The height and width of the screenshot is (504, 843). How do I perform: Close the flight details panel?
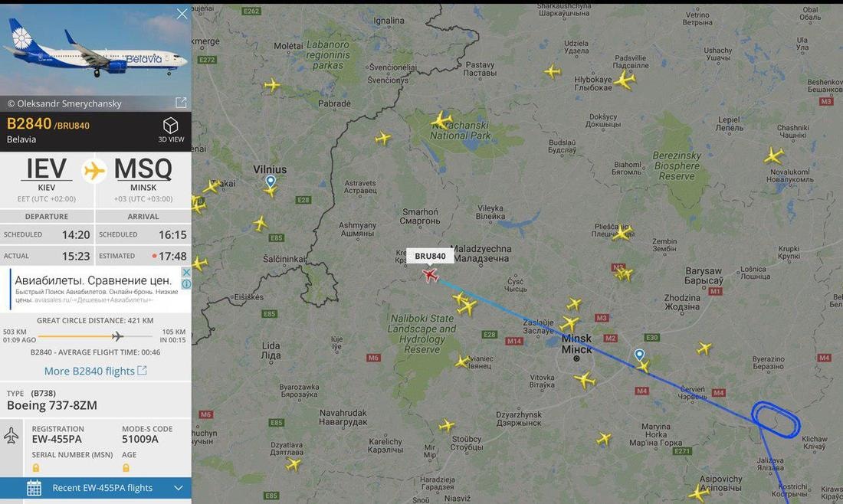pos(182,14)
